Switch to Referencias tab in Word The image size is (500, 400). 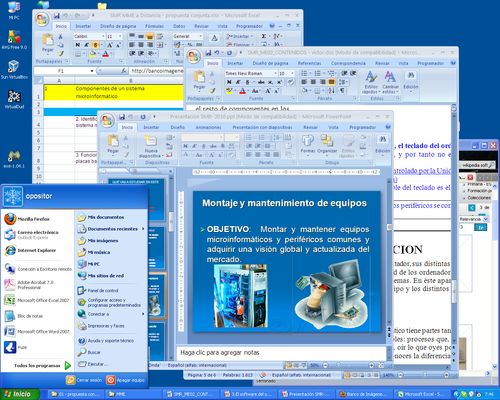click(x=309, y=63)
